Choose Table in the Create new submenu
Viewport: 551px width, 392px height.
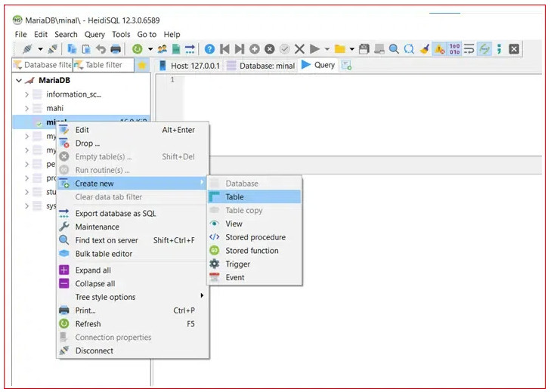point(255,196)
